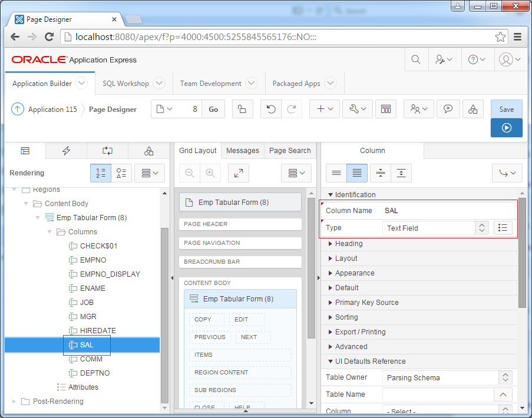The width and height of the screenshot is (532, 418).
Task: Select the Attributes tree item
Action: coord(83,387)
